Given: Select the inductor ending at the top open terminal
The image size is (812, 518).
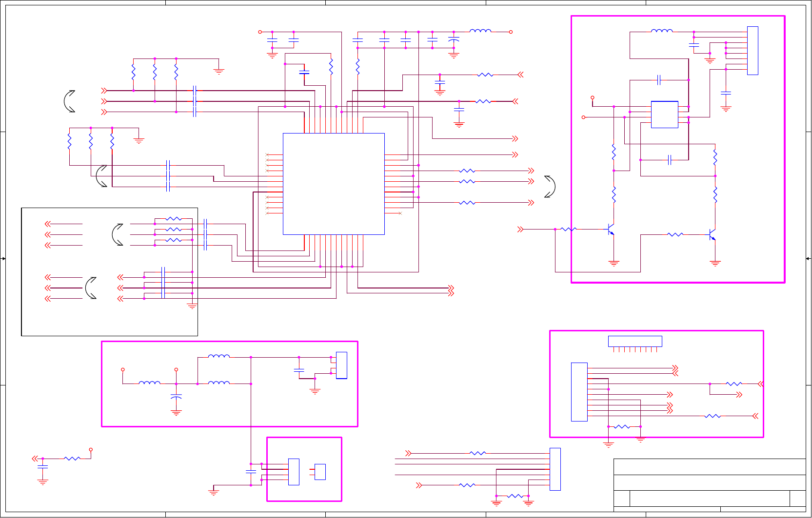Looking at the screenshot, I should [480, 31].
